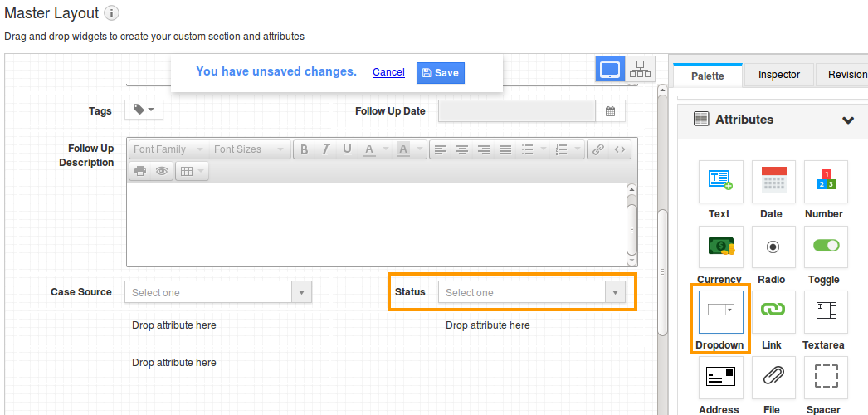This screenshot has height=415, width=868.
Task: Save the unsaved layout changes
Action: click(440, 73)
